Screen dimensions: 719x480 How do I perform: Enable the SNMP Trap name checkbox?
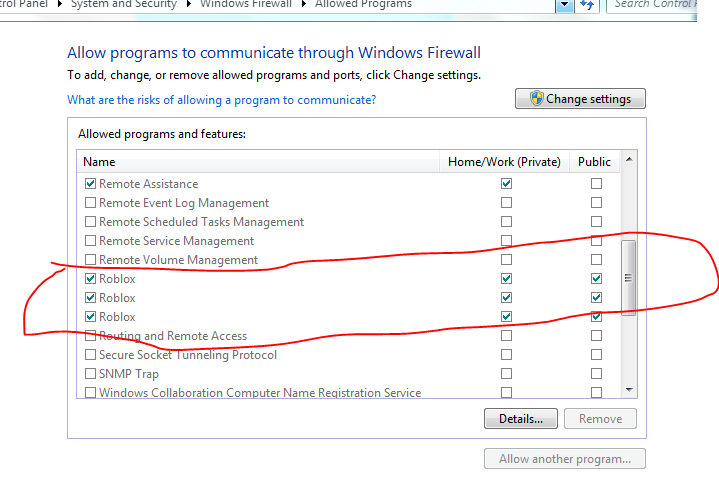tap(91, 374)
